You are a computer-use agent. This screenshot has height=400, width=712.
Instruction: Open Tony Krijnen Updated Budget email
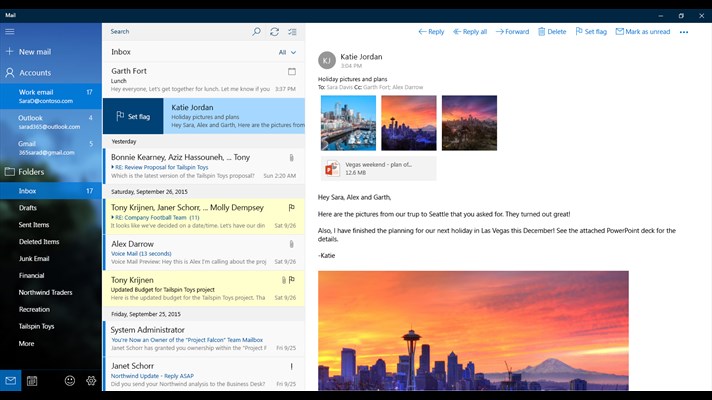tap(204, 288)
